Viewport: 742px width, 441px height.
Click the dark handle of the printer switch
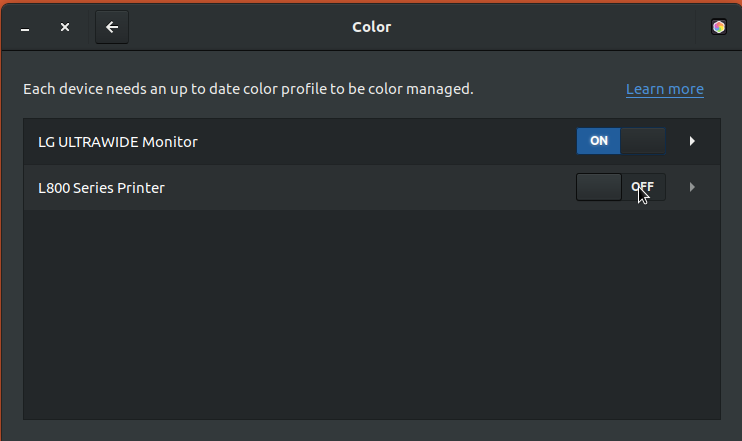pos(599,187)
